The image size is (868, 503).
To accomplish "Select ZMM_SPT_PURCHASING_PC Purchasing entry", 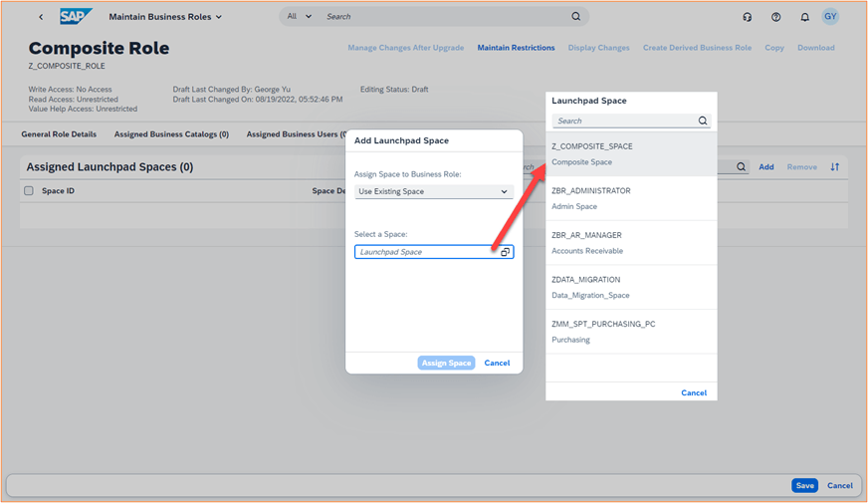I will click(631, 332).
